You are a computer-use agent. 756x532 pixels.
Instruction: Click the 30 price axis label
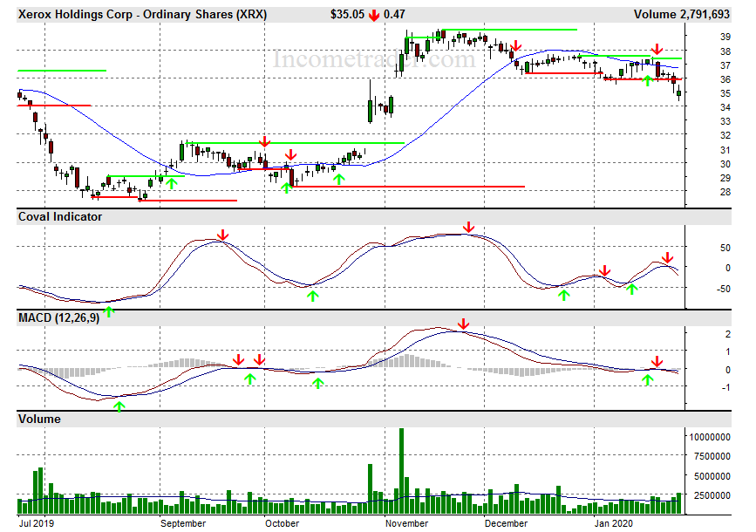coord(725,164)
